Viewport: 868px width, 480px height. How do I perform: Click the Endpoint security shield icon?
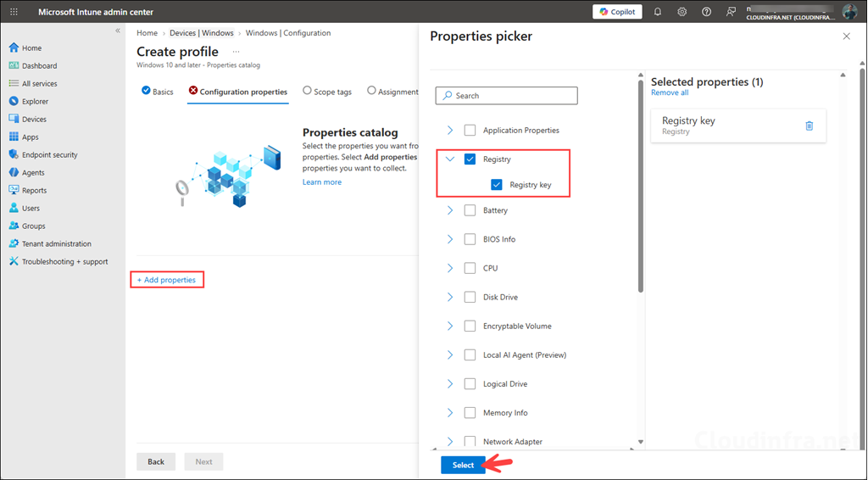coord(14,154)
